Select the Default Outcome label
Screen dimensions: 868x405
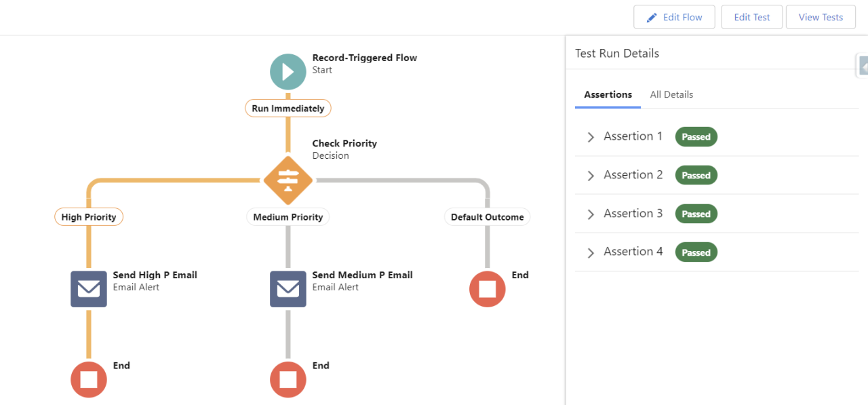[x=487, y=216]
